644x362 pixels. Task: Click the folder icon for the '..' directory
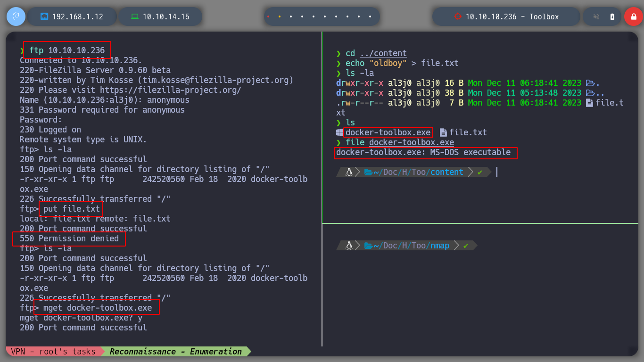pyautogui.click(x=590, y=93)
